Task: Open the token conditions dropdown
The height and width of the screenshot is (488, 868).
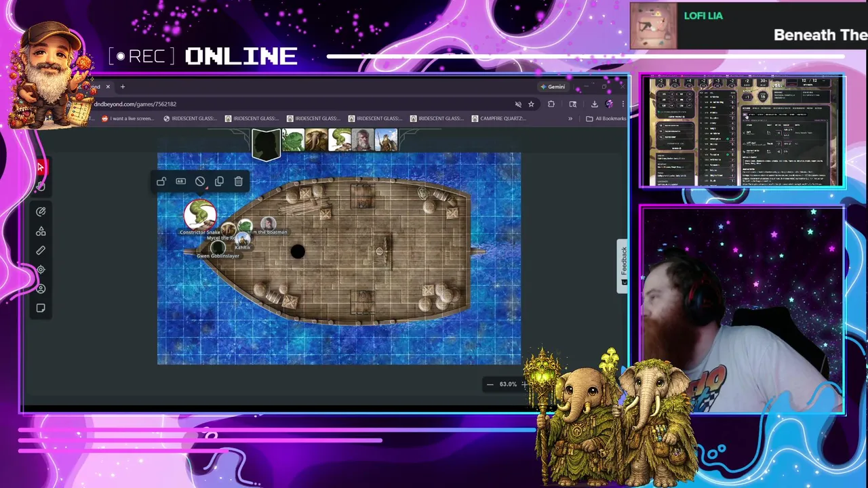Action: tap(200, 182)
